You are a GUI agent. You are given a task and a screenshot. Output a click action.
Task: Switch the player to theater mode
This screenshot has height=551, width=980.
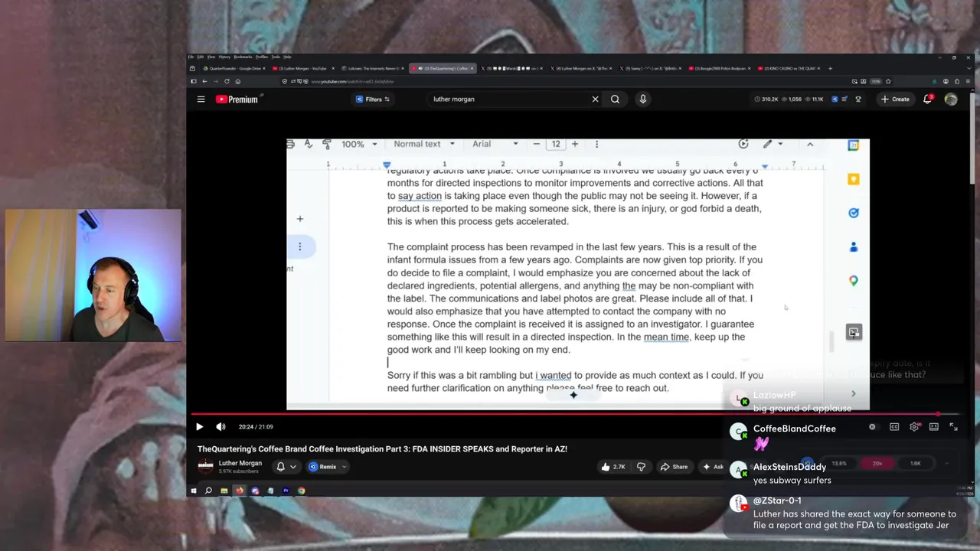pos(934,427)
